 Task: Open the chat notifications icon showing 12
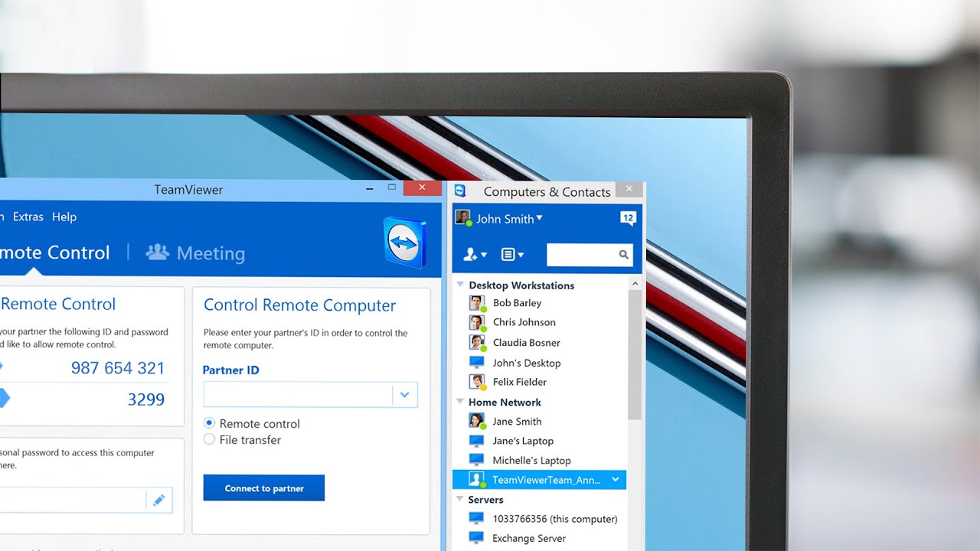point(628,219)
